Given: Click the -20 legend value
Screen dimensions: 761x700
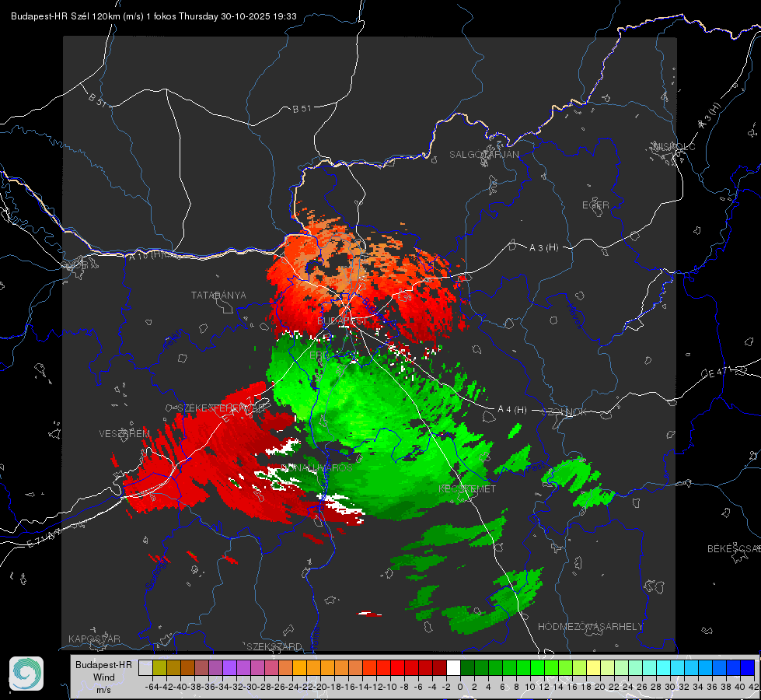Looking at the screenshot, I should (320, 687).
